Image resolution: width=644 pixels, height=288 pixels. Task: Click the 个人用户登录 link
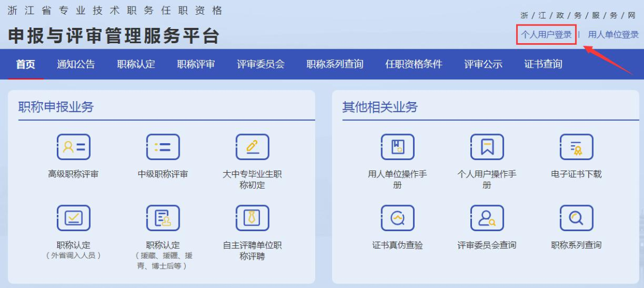click(x=546, y=35)
